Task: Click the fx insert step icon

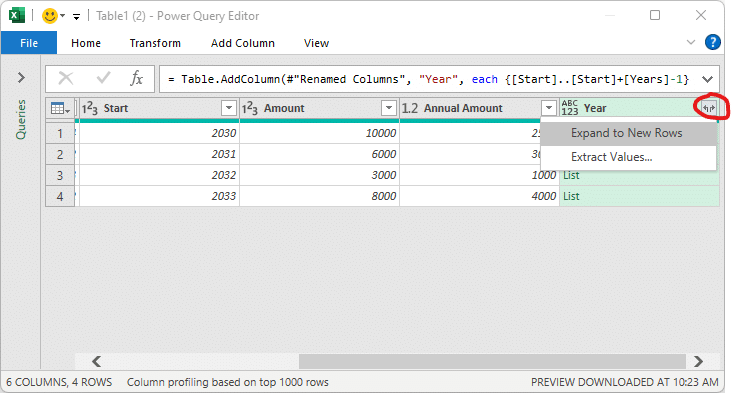Action: pos(136,78)
